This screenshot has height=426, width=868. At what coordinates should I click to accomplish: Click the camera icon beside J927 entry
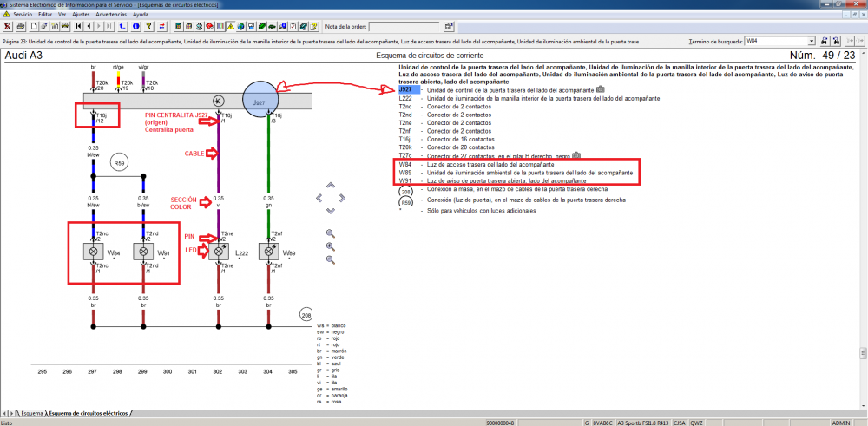600,89
